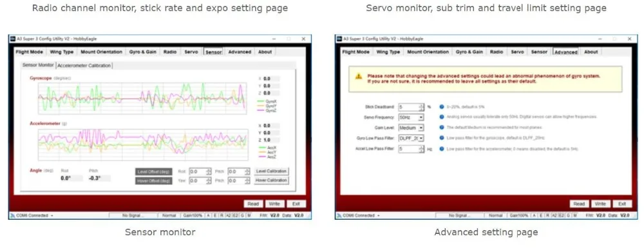Click the Gyroscope graph in Sensor window
This screenshot has width=644, height=250.
click(x=142, y=98)
